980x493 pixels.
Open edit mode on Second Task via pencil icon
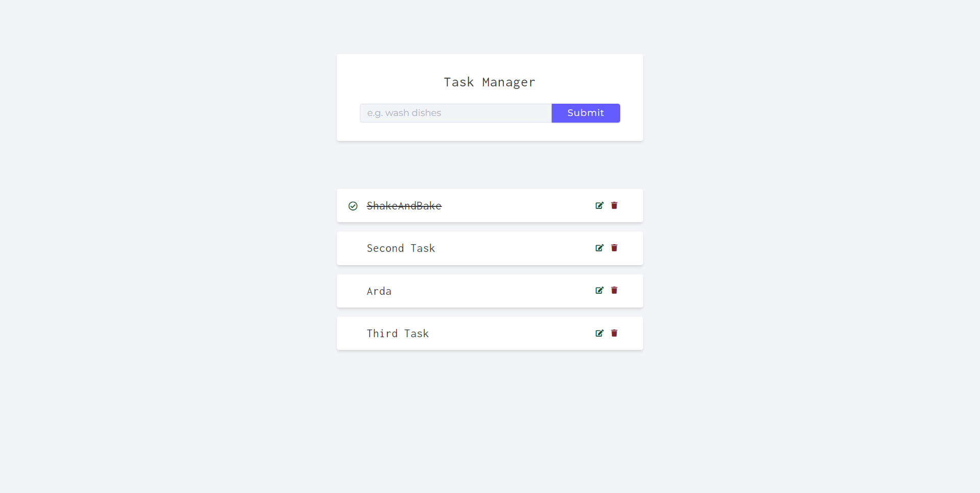[x=599, y=248]
